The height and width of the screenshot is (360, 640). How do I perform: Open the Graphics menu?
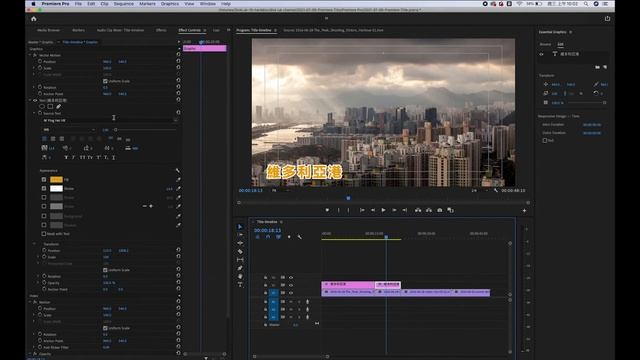click(x=170, y=4)
